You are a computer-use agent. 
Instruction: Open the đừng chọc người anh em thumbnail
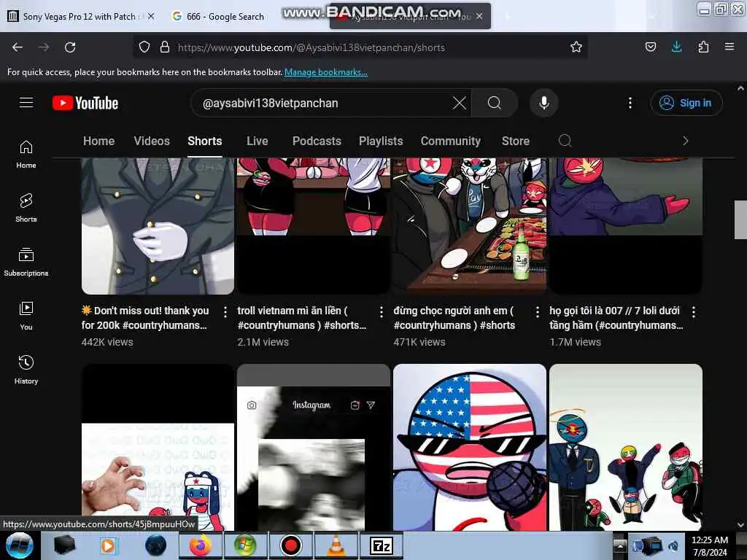point(470,226)
